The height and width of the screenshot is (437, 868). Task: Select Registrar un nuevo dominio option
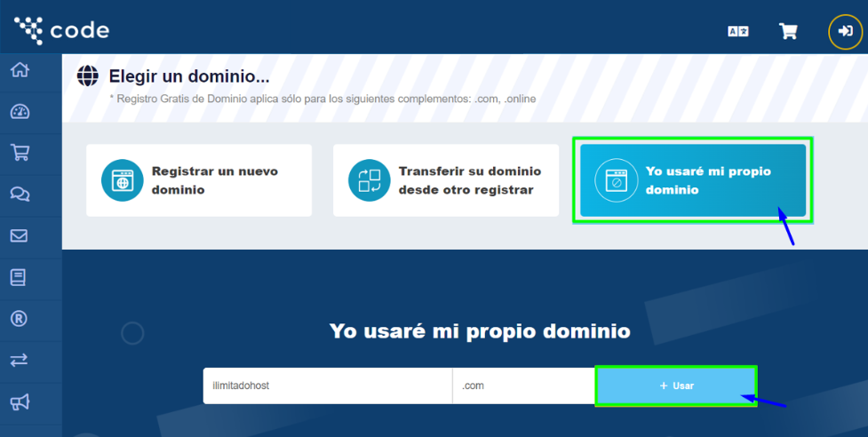199,180
